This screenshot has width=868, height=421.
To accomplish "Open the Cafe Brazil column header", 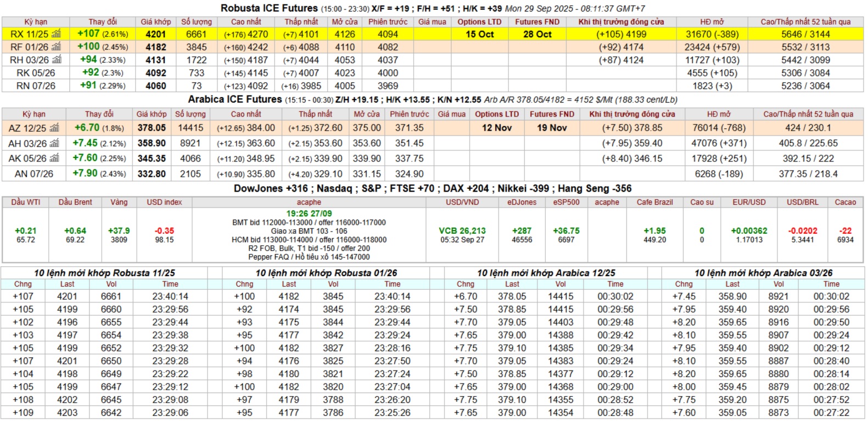I will (654, 202).
